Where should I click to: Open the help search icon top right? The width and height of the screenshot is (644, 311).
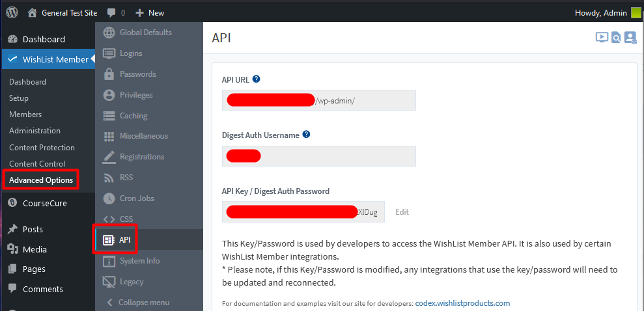(x=615, y=38)
